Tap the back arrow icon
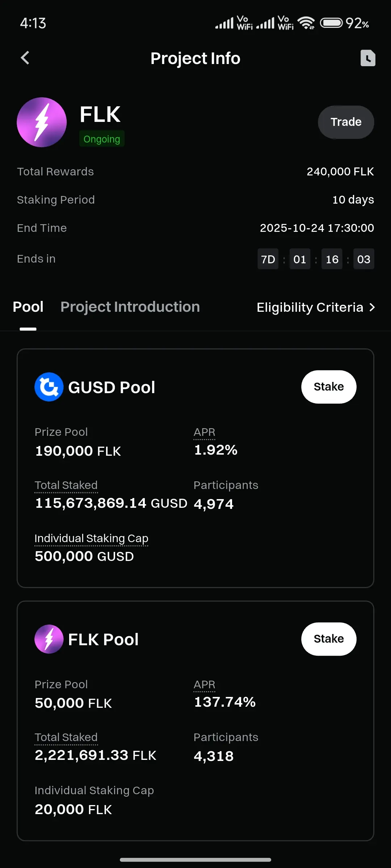The image size is (391, 868). (x=25, y=58)
